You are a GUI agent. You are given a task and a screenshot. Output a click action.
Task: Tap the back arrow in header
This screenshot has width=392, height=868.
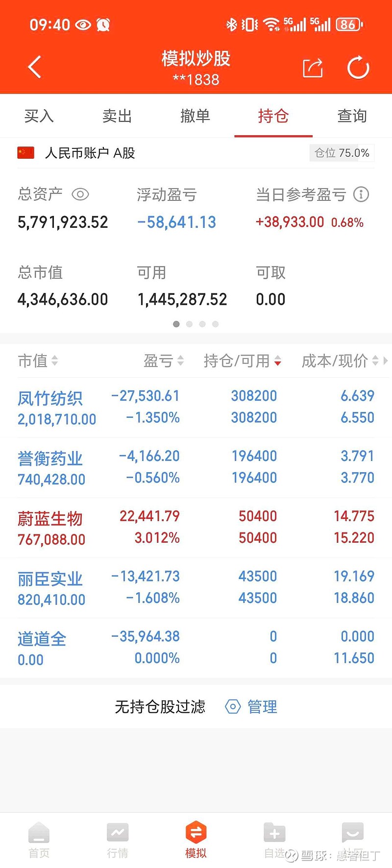coord(35,67)
